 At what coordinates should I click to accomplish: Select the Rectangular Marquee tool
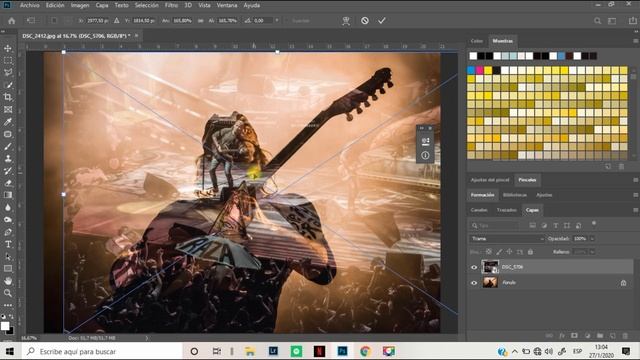pos(8,60)
